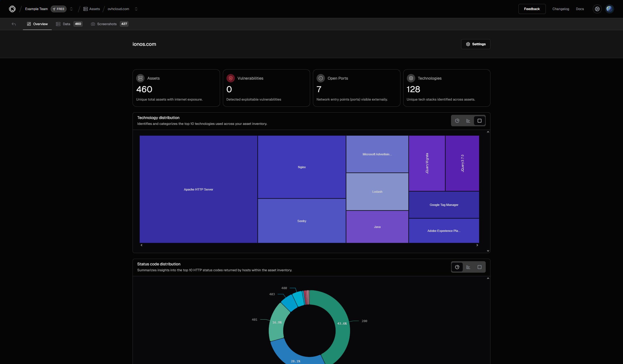
Task: Select the Java treemap block
Action: (x=377, y=227)
